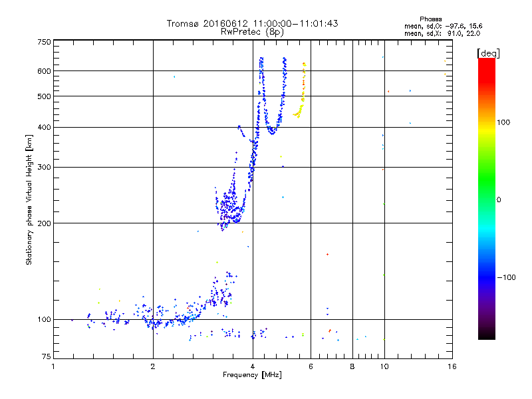The height and width of the screenshot is (399, 532).
Task: Click y-axis tick label "400"
Action: [x=44, y=128]
